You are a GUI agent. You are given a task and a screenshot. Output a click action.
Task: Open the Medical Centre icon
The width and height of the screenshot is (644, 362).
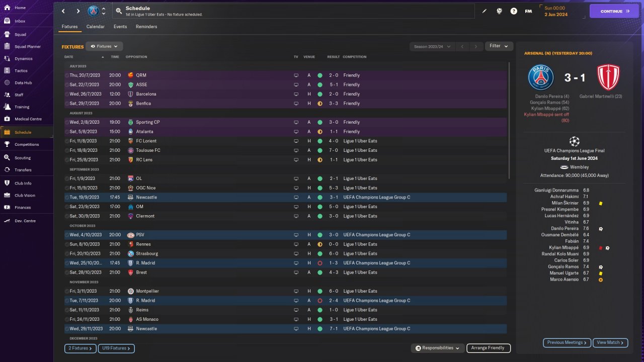coord(7,119)
